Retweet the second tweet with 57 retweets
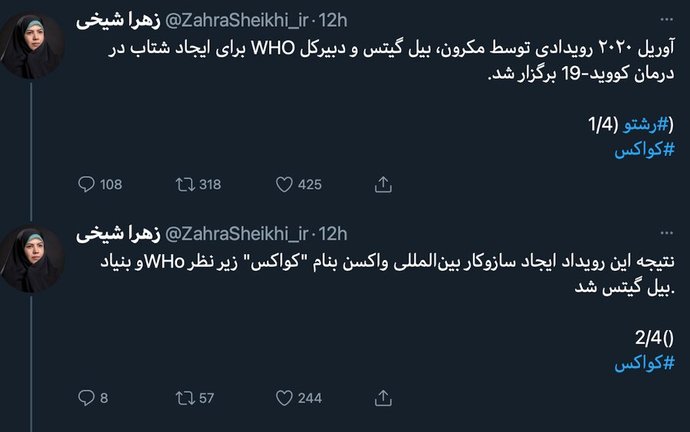 [183, 398]
